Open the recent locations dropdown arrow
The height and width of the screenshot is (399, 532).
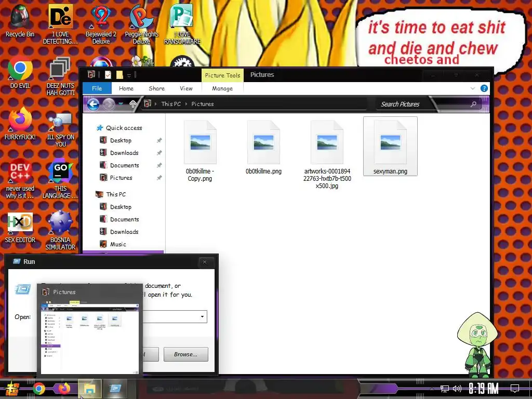pyautogui.click(x=121, y=104)
